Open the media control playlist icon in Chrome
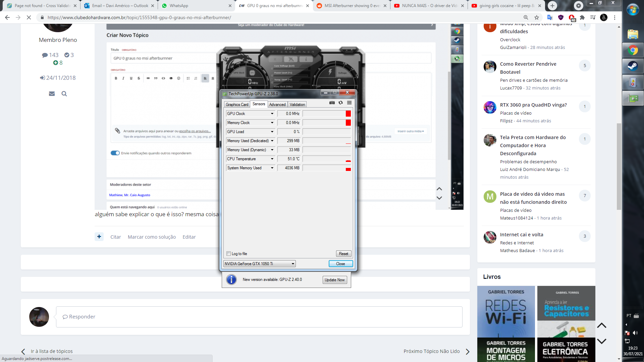 593,17
